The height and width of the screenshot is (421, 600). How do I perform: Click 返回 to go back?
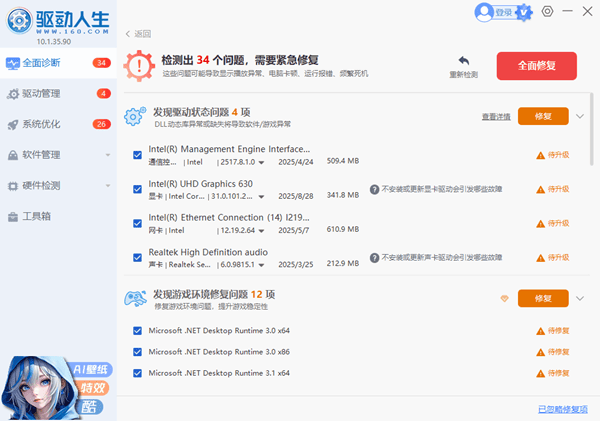[138, 33]
